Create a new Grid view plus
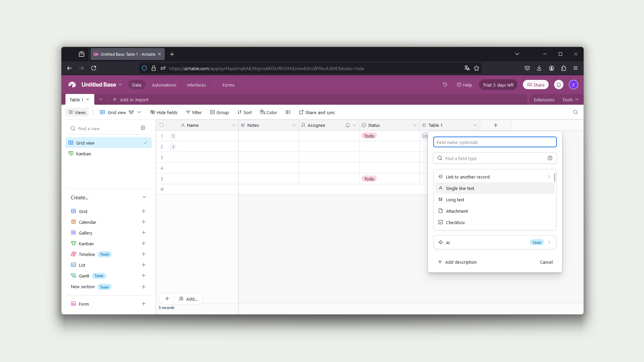The height and width of the screenshot is (362, 644). click(x=144, y=211)
